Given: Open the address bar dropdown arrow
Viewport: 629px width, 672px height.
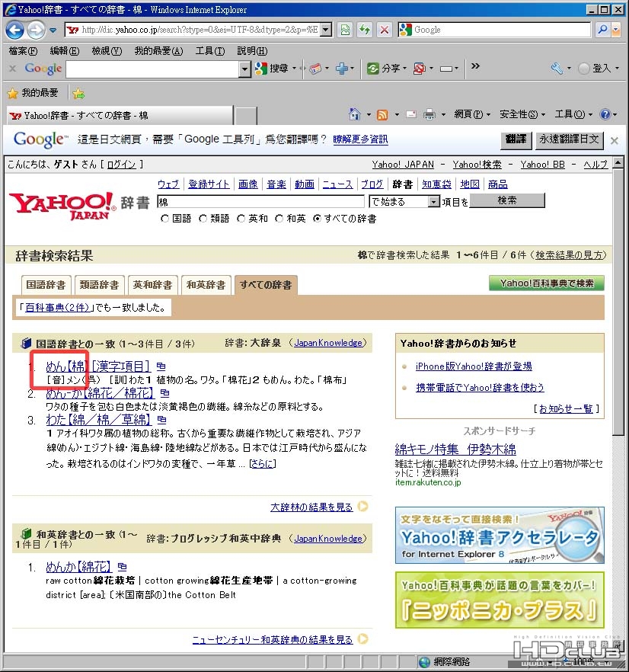Looking at the screenshot, I should pos(326,30).
